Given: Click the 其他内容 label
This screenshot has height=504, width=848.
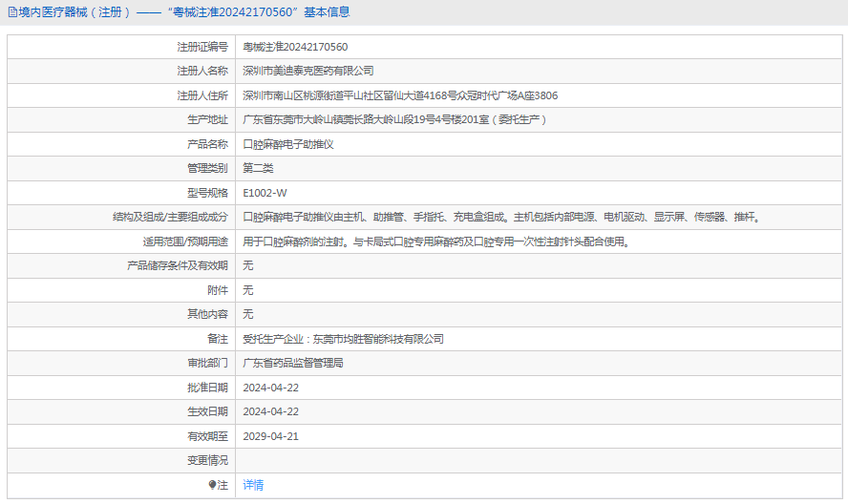Looking at the screenshot, I should click(207, 314).
